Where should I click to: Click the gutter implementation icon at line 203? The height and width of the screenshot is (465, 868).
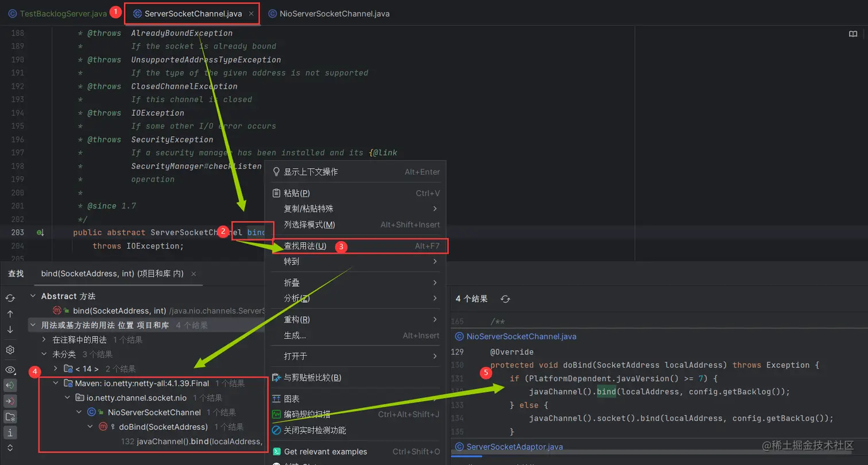pyautogui.click(x=40, y=232)
